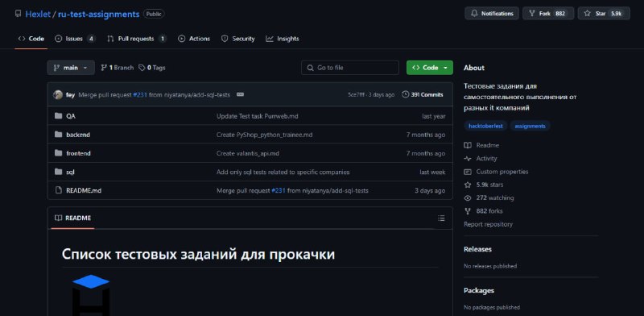644x316 pixels.
Task: Switch to the Code tab
Action: point(31,39)
